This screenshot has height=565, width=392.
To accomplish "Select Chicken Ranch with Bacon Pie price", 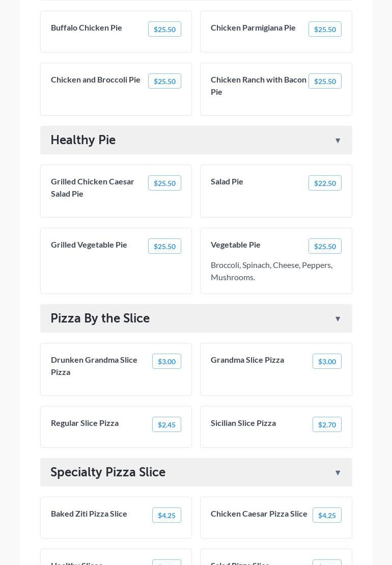I will click(x=325, y=82).
